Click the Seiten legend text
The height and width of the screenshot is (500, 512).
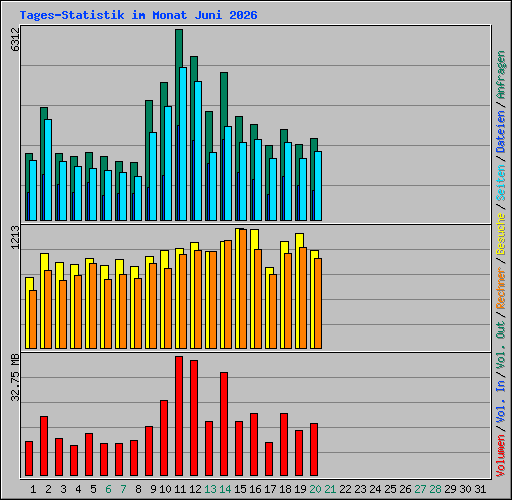pos(501,183)
